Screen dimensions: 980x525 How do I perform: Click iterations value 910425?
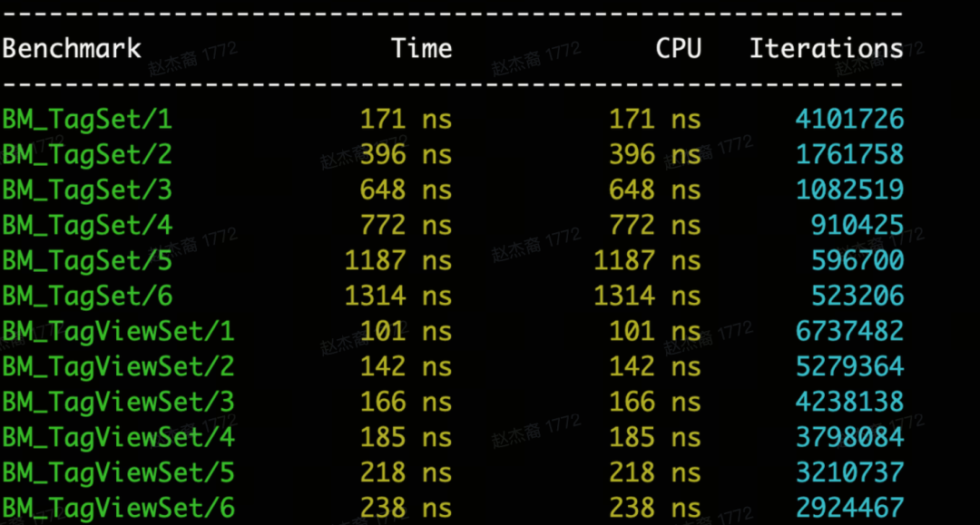tap(857, 226)
